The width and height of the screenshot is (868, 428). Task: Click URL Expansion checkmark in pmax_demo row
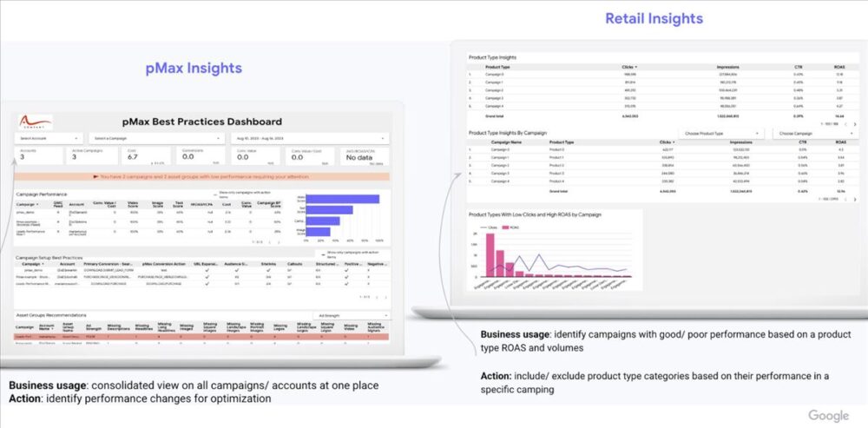[x=207, y=270]
